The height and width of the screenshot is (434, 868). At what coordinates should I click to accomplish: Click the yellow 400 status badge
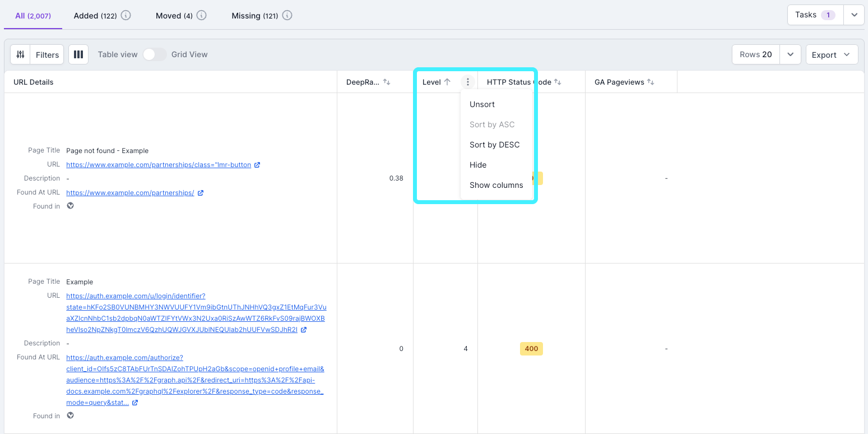[531, 348]
